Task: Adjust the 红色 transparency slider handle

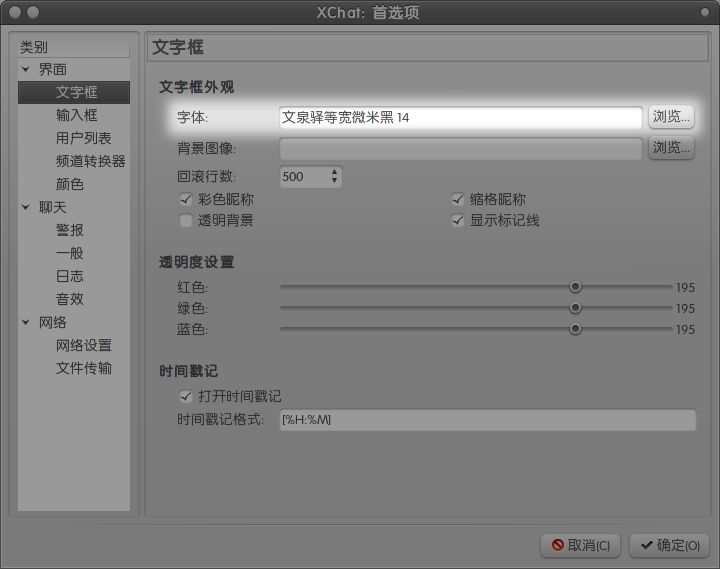Action: (575, 287)
